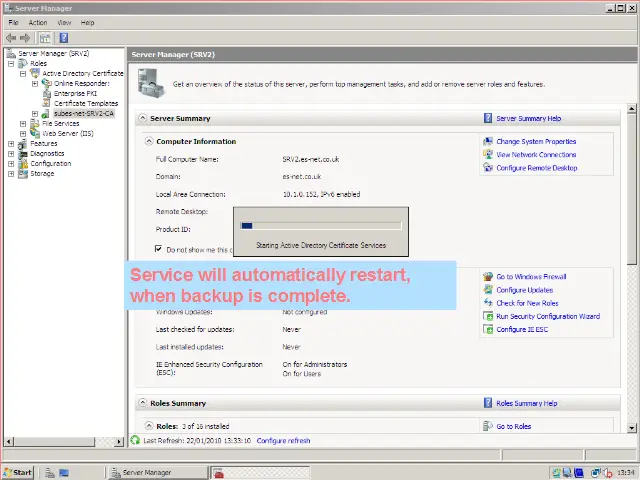Screen dimensions: 640x480
Task: Toggle the show/hide console tree toolbar icon
Action: click(45, 38)
